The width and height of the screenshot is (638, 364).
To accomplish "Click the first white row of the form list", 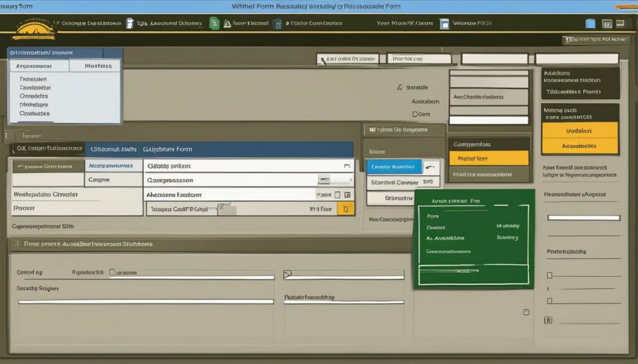I will point(249,166).
